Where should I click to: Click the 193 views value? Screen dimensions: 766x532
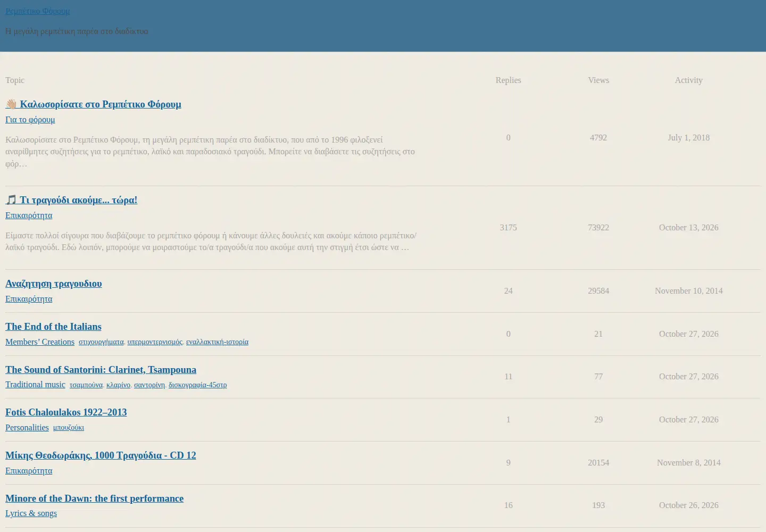[598, 505]
